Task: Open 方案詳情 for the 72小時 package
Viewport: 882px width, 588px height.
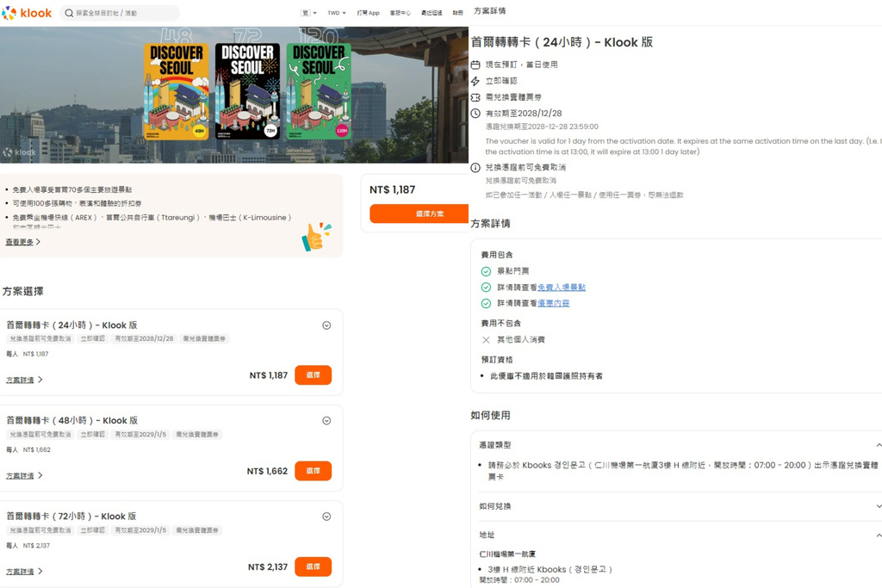Action: 24,571
